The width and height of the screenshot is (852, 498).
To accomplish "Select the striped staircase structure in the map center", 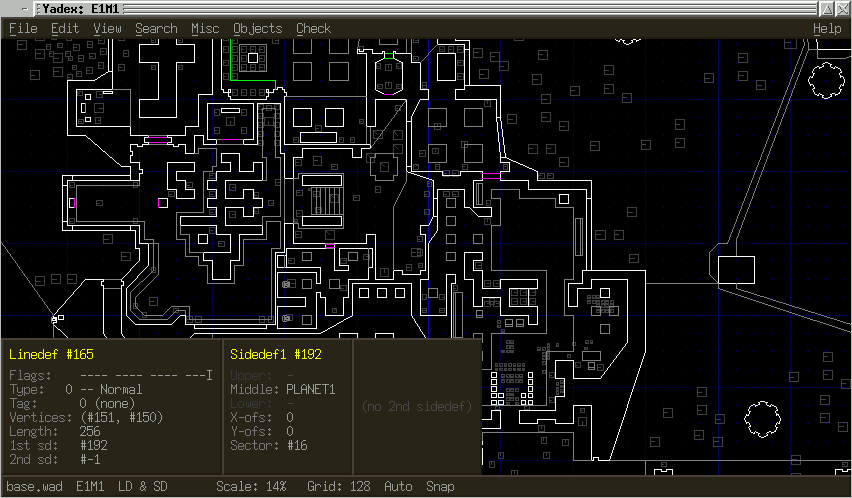I will click(327, 201).
